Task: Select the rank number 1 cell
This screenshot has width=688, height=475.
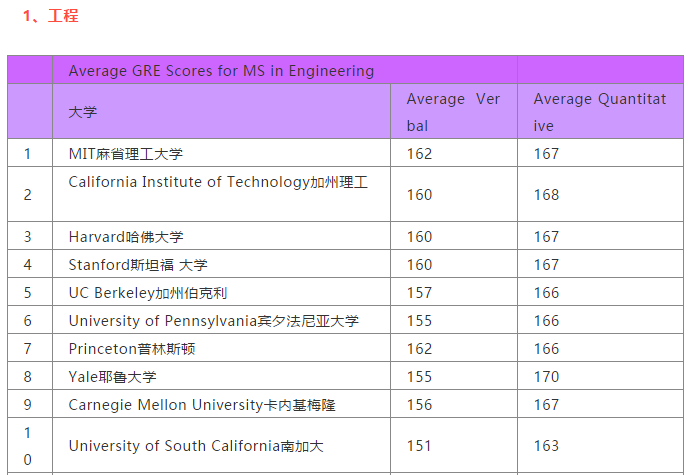Action: click(x=28, y=153)
